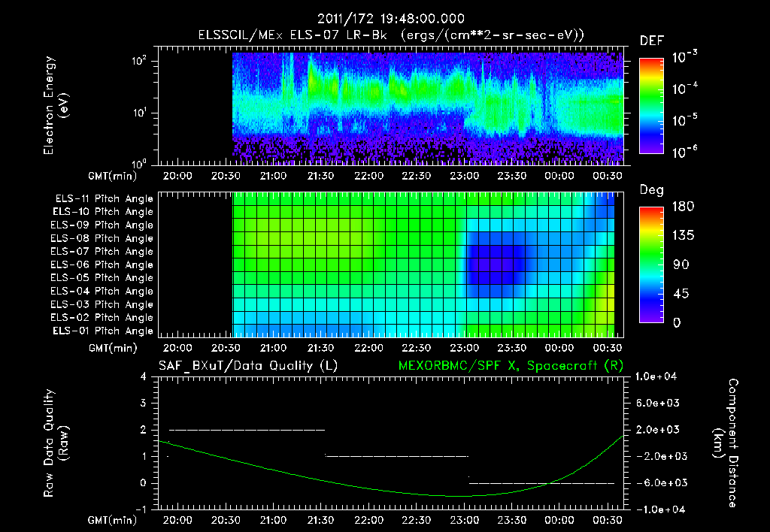Image resolution: width=770 pixels, height=532 pixels.
Task: Click the 'SAF_BXuT/Data Quality (L)' legend label
Action: tap(248, 366)
